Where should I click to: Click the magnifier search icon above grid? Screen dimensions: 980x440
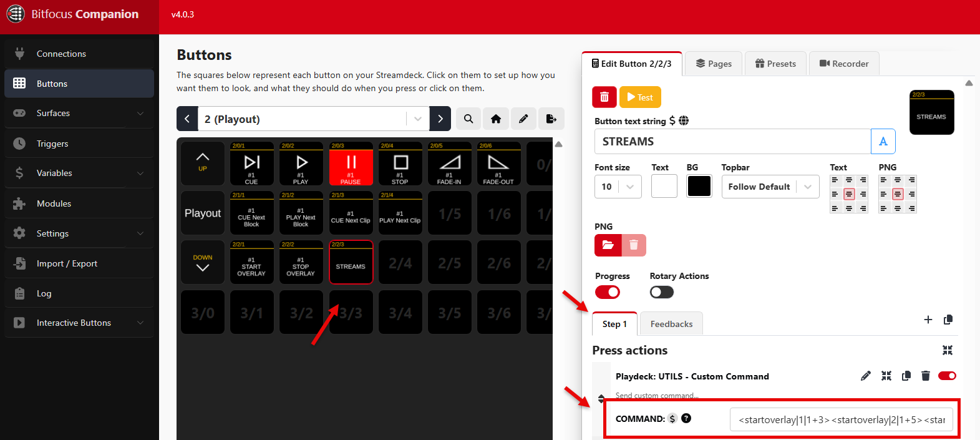point(468,119)
